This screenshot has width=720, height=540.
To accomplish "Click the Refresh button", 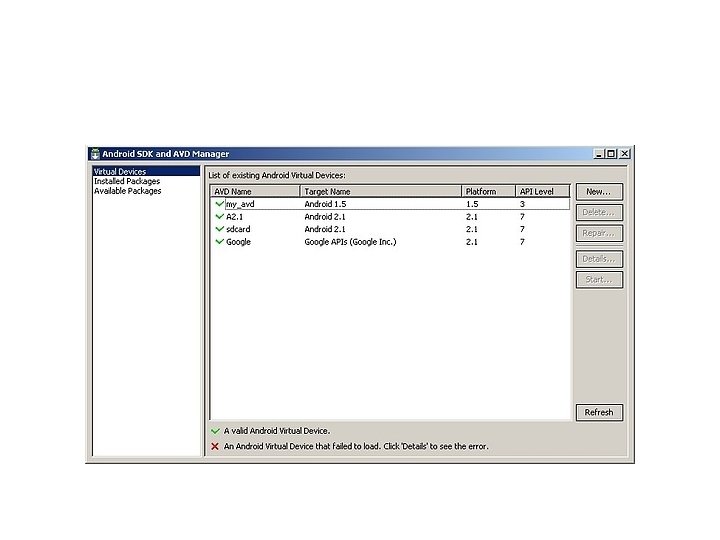I will 599,412.
